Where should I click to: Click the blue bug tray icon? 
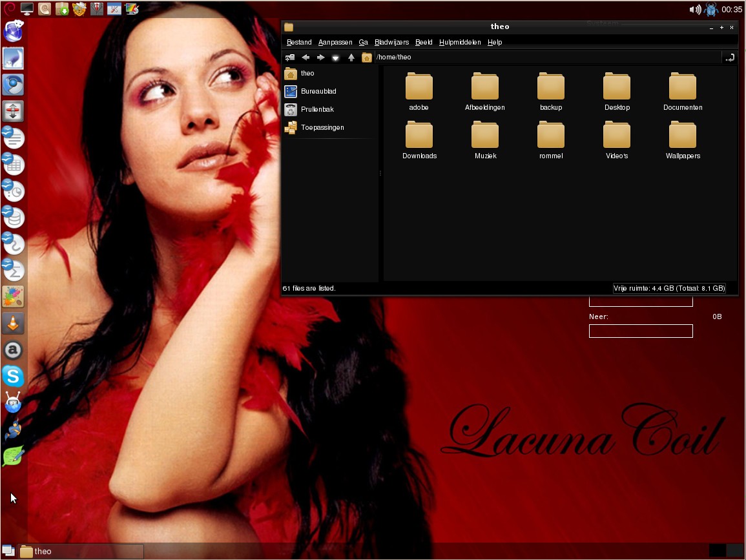point(711,9)
